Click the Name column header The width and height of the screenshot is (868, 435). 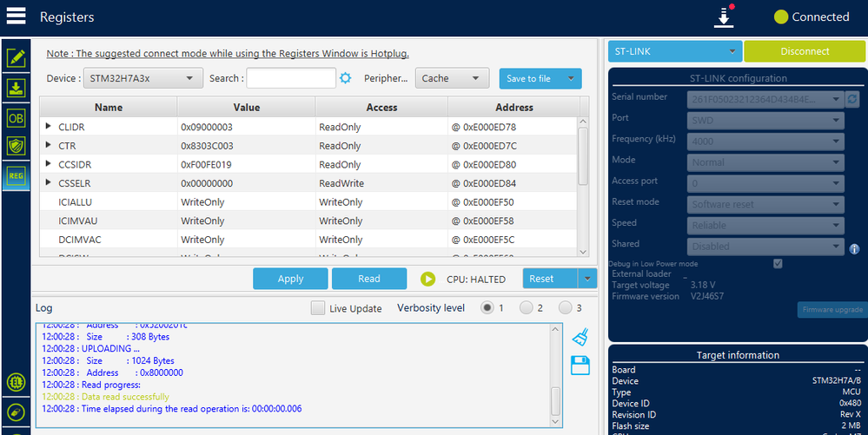tap(109, 108)
